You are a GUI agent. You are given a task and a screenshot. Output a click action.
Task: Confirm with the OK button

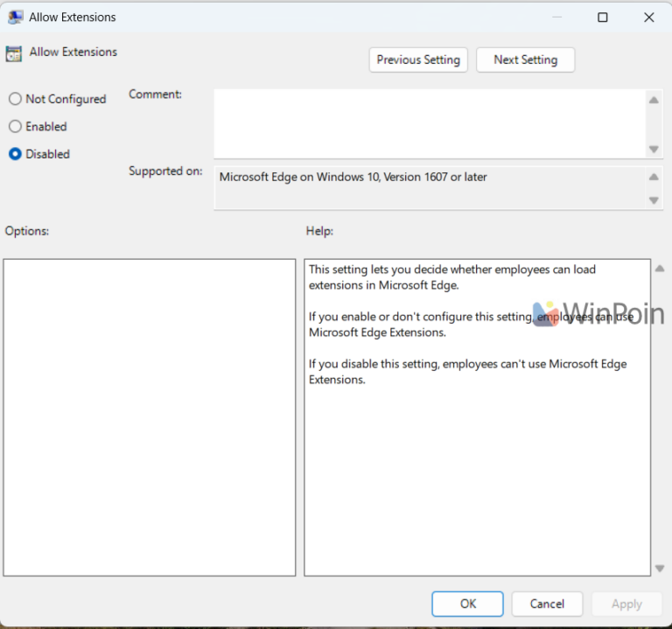(x=467, y=604)
